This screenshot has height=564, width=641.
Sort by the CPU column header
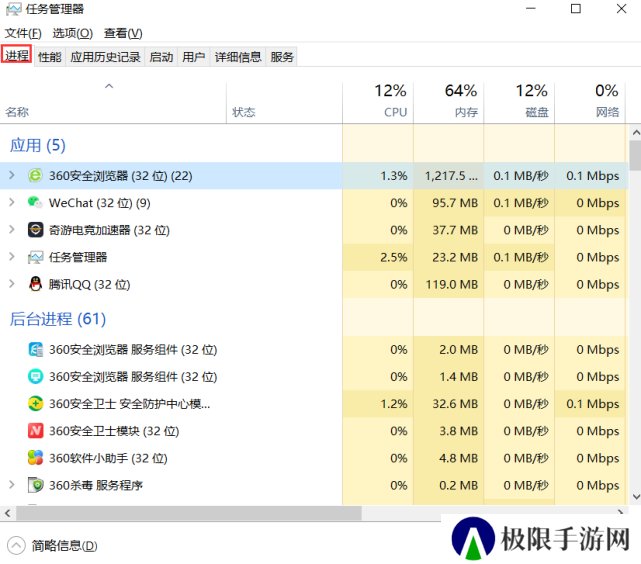tap(378, 102)
